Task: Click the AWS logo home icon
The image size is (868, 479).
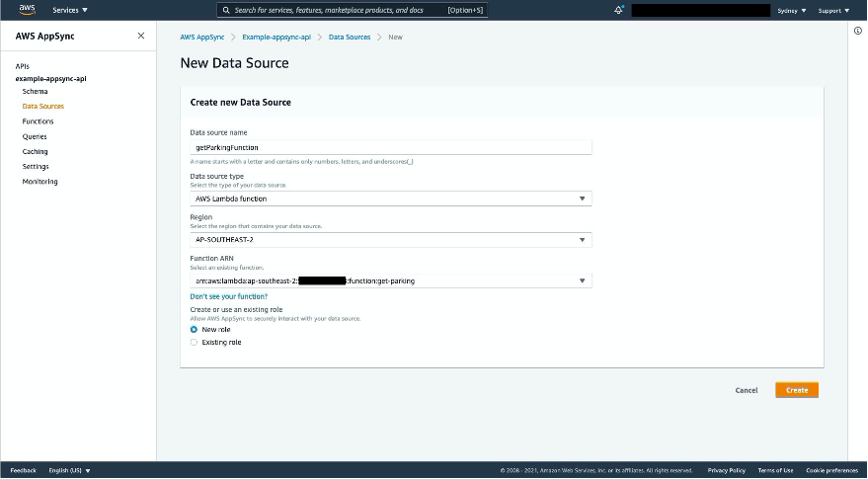Action: pos(27,10)
